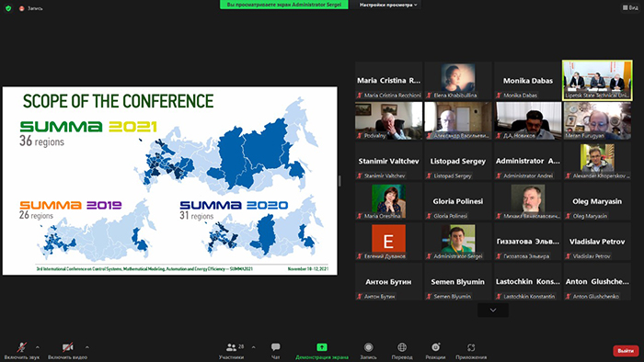644x362 pixels.
Task: Open the Реакции reactions icon
Action: coord(435,347)
